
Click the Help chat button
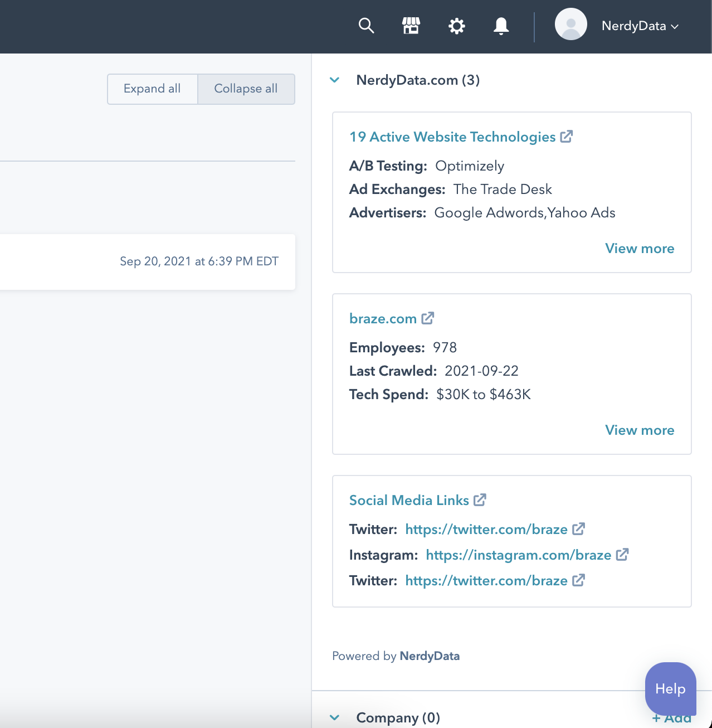click(670, 689)
